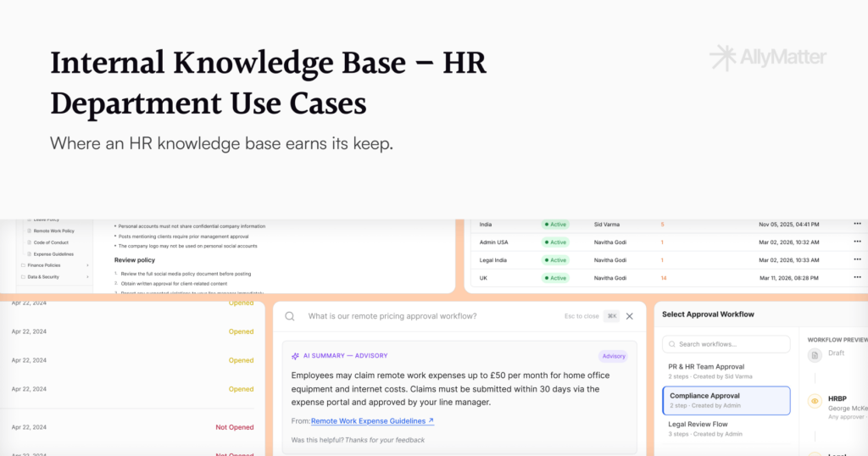Click the Admin USA group name

coord(494,242)
